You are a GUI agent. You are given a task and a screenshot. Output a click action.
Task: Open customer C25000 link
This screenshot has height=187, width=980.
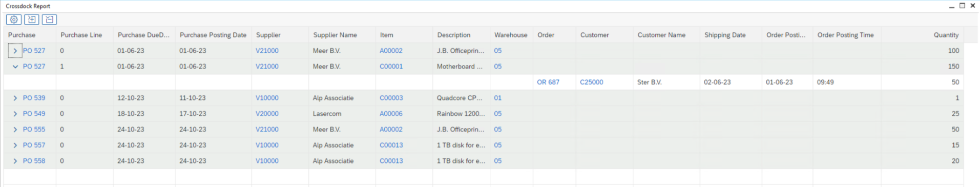[591, 82]
